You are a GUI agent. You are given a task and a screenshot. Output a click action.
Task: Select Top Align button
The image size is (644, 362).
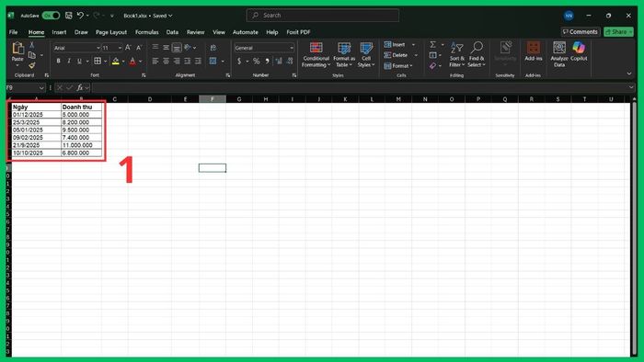pyautogui.click(x=155, y=48)
